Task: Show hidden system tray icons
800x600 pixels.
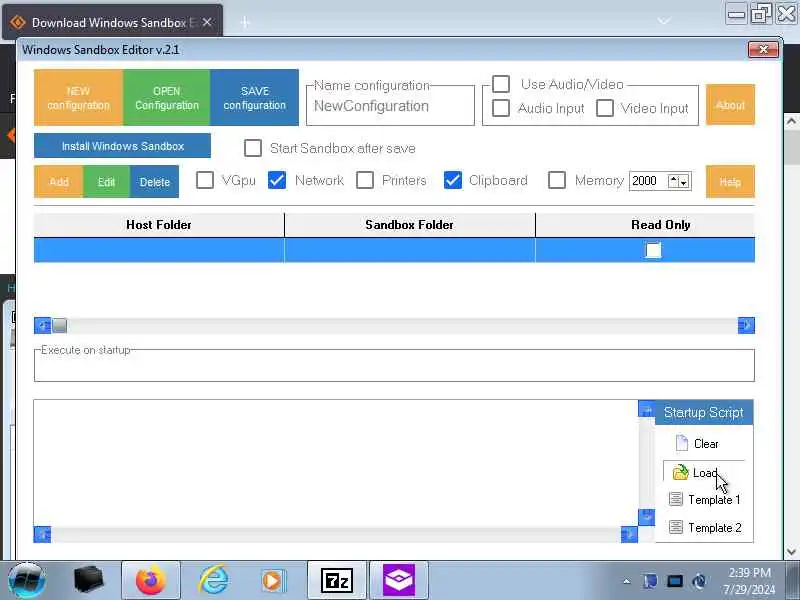Action: (627, 581)
